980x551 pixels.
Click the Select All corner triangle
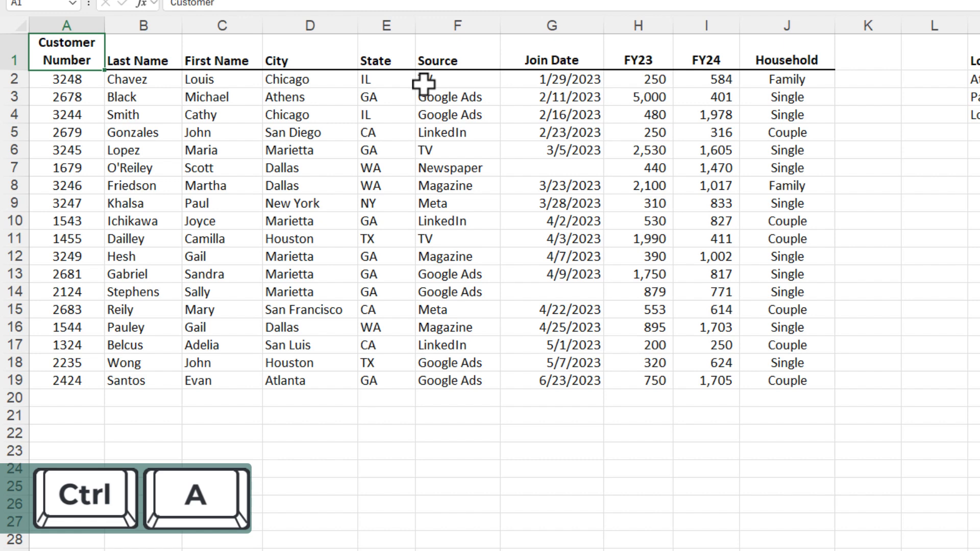pos(20,26)
